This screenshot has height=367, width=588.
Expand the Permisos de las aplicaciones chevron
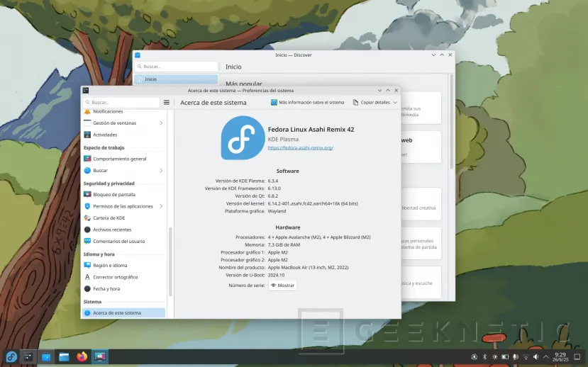(x=161, y=206)
